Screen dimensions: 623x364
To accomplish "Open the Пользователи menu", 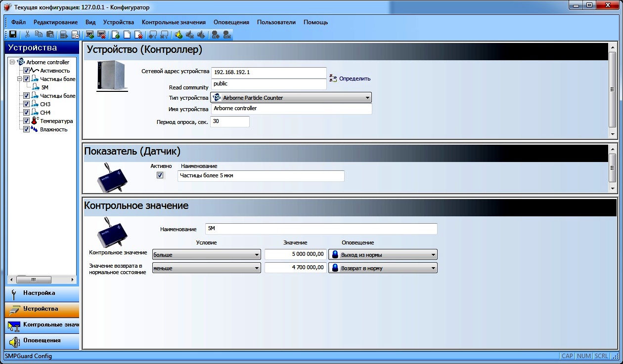I will pyautogui.click(x=276, y=22).
